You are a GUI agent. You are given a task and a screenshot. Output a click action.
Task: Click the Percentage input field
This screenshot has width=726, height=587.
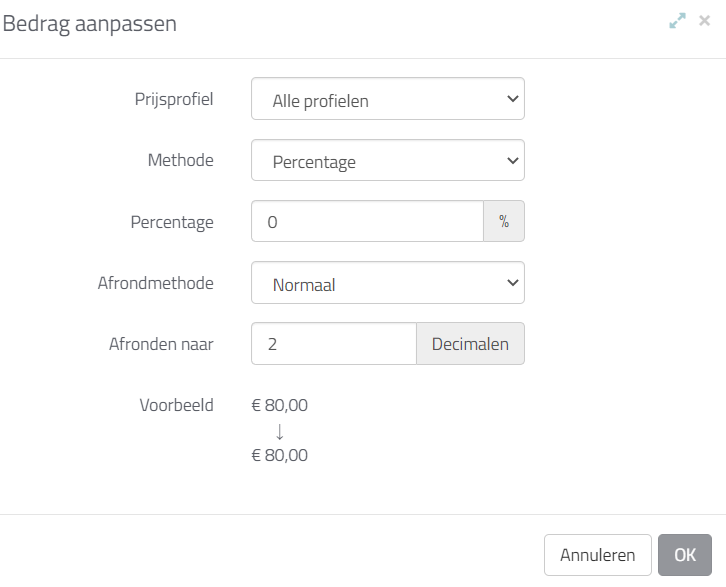tap(367, 221)
